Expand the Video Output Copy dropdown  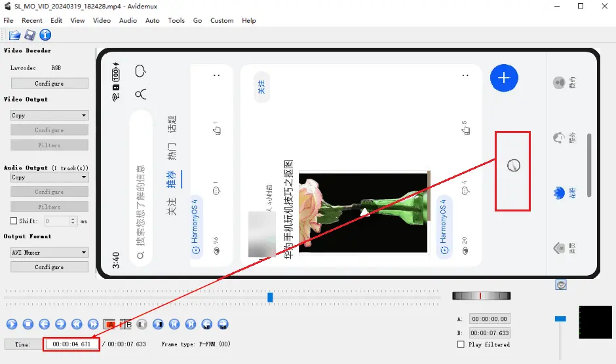pos(50,115)
